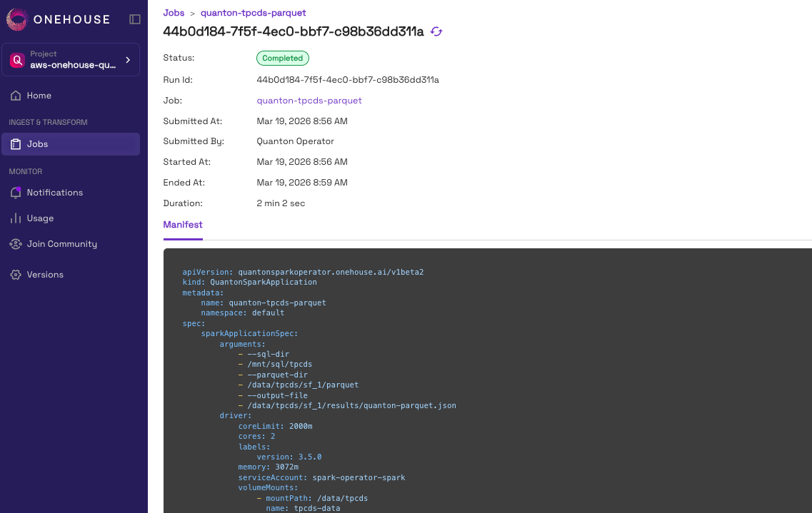Click the Notifications bell icon
The height and width of the screenshot is (513, 812).
16,193
